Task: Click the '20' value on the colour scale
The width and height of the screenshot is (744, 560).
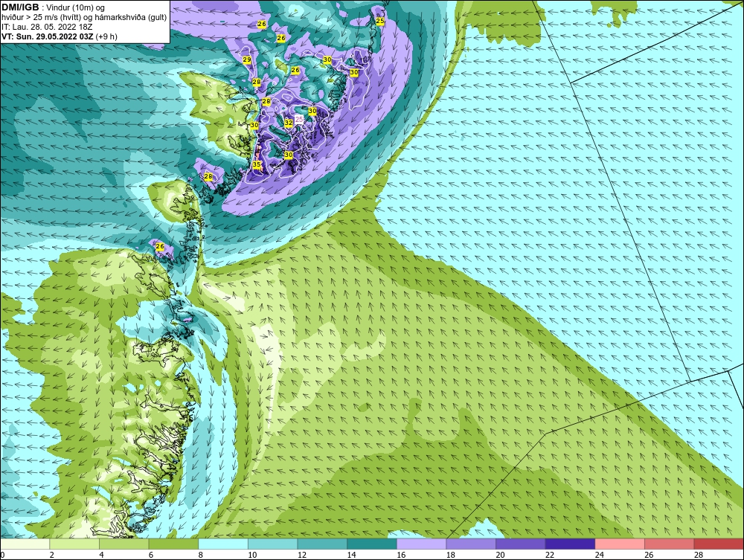Action: pyautogui.click(x=500, y=555)
